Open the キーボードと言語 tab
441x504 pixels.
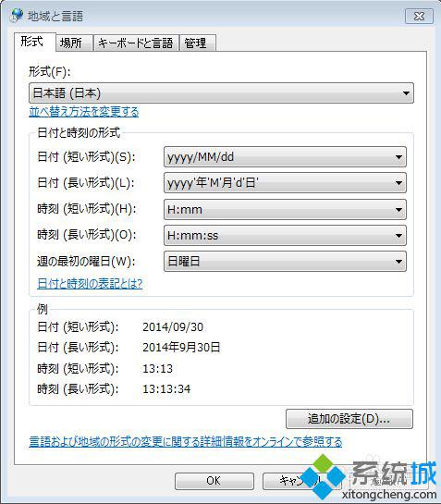(136, 43)
